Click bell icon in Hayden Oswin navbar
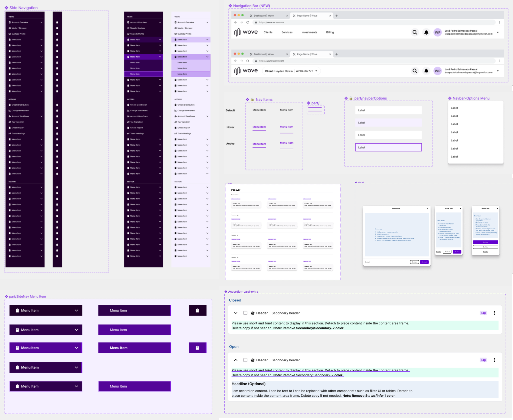Viewport: 513px width, 420px height. coord(426,71)
